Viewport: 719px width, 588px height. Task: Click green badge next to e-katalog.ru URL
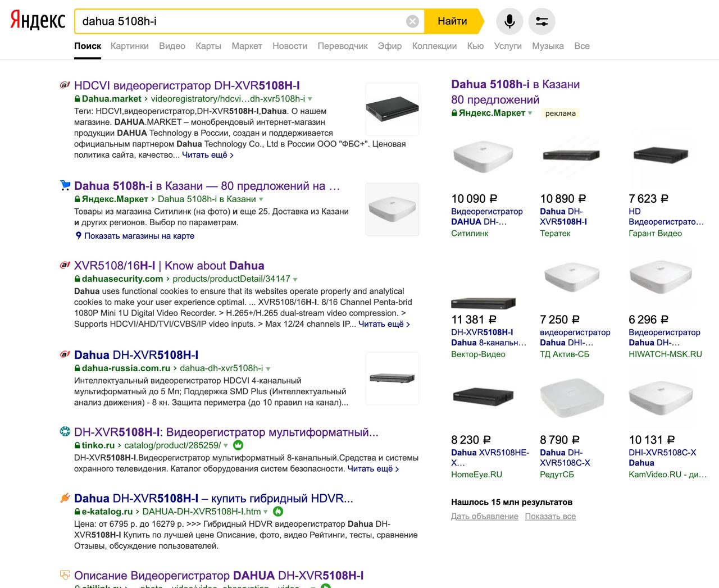278,512
